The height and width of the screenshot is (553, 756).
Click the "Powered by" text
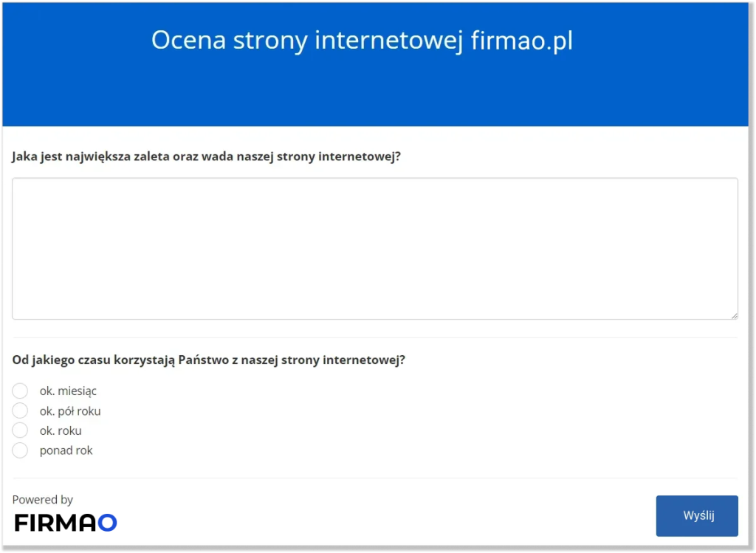coord(43,500)
